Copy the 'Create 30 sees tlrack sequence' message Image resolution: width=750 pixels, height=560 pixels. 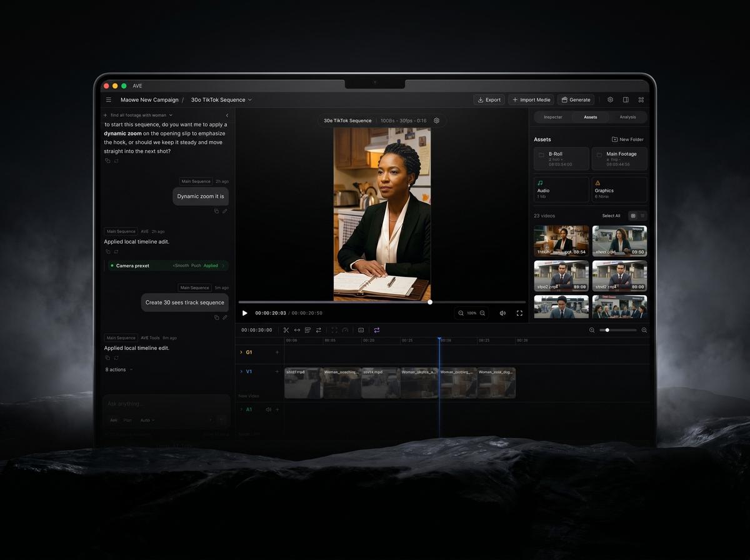click(x=216, y=317)
